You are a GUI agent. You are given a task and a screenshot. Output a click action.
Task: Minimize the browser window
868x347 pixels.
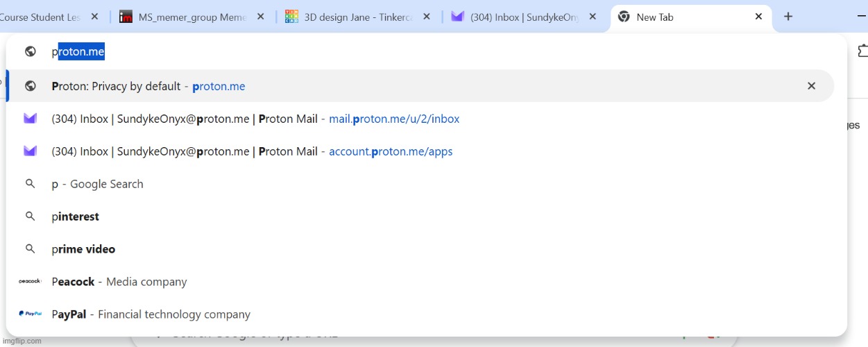click(x=862, y=17)
